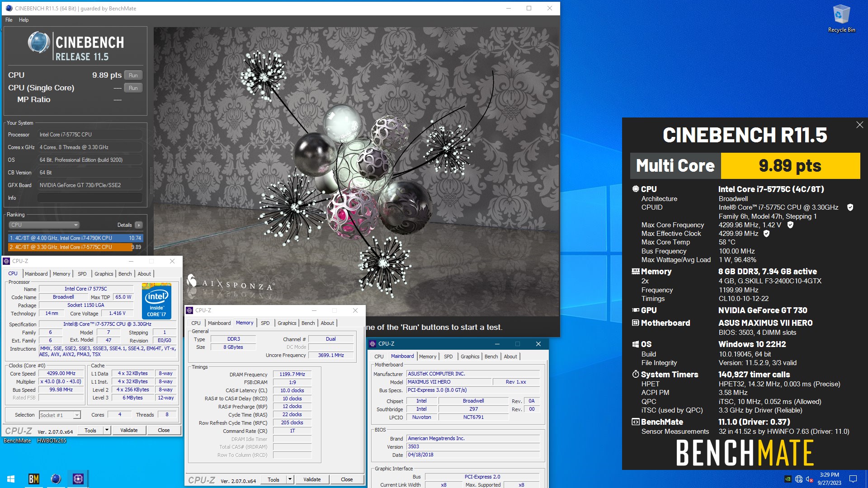The height and width of the screenshot is (488, 868).
Task: Select ranking row i7-4790K CPU 10.74
Action: pyautogui.click(x=75, y=238)
